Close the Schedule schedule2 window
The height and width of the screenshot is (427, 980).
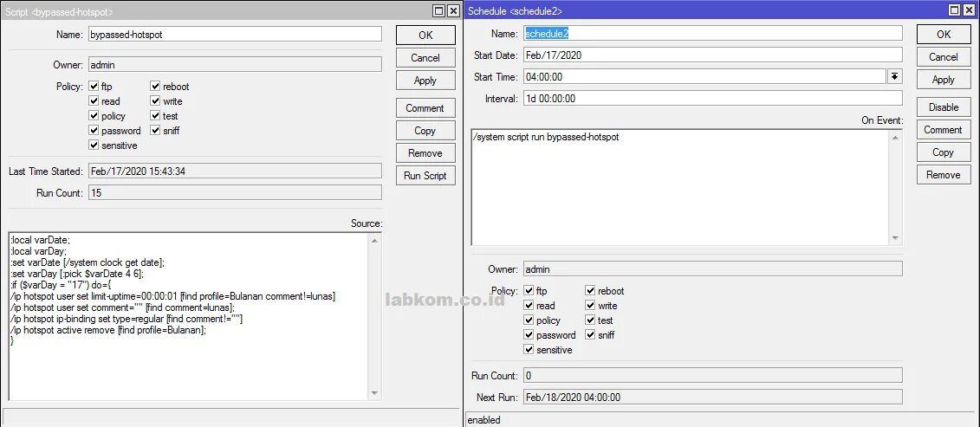[969, 10]
